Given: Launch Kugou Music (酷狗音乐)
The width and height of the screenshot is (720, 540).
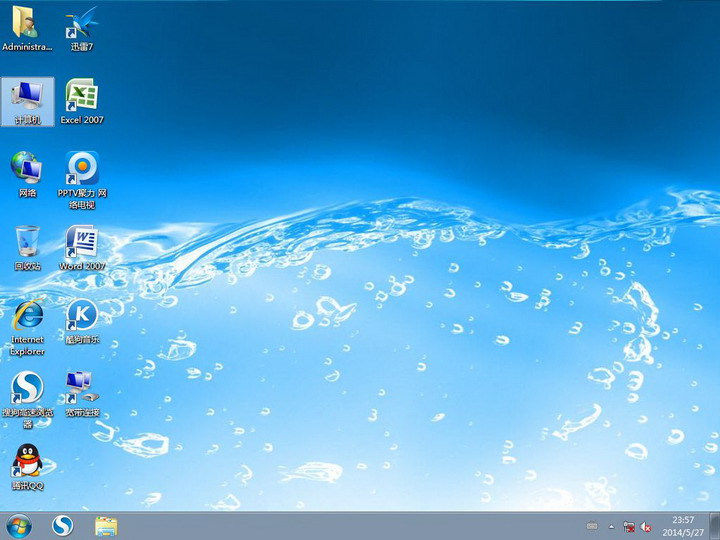Looking at the screenshot, I should [81, 315].
